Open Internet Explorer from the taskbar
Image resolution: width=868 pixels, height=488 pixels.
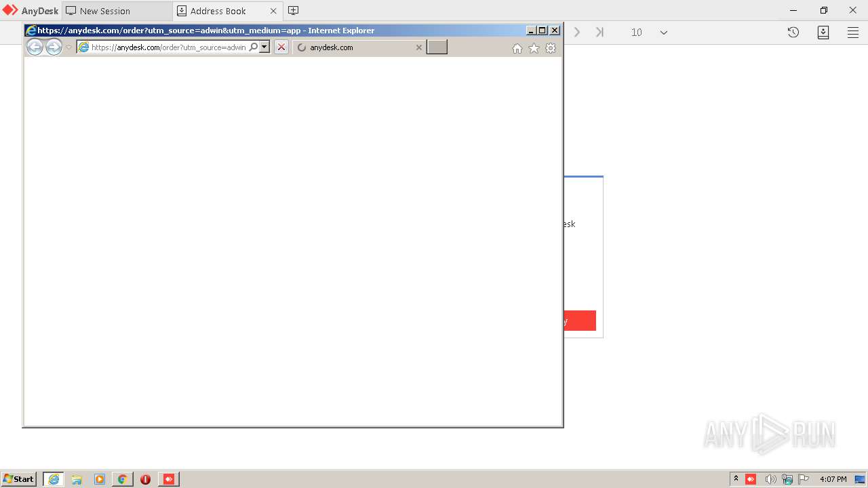tap(54, 479)
